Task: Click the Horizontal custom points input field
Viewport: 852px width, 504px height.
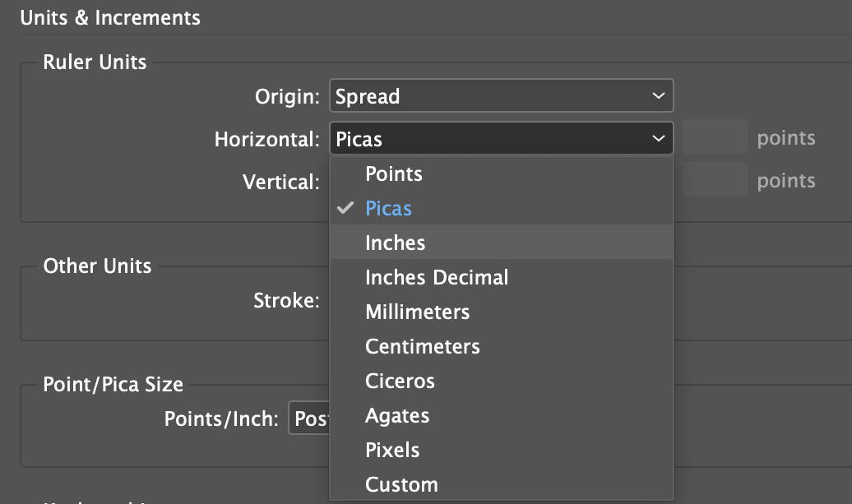Action: pos(715,136)
